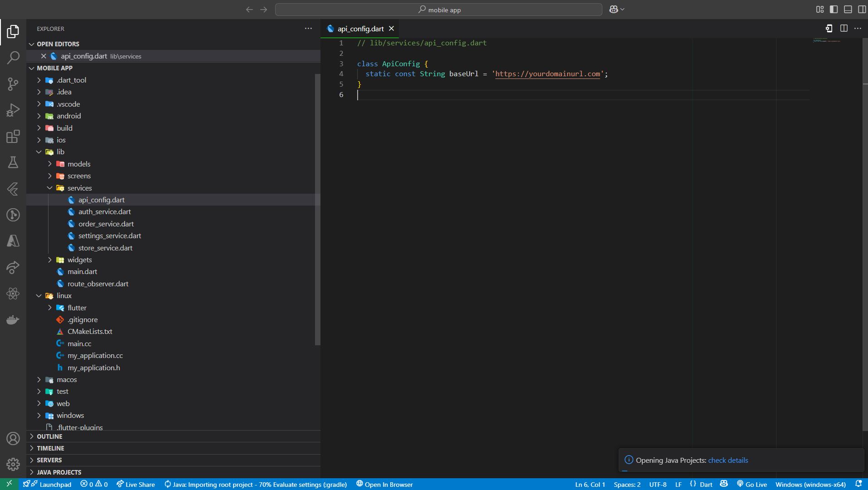Open the Testing flask view
The height and width of the screenshot is (490, 868).
[x=13, y=162]
